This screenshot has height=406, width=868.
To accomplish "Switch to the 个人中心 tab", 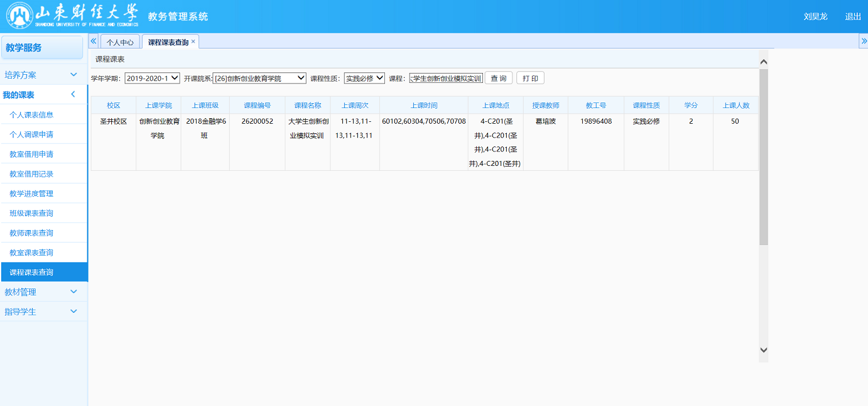I will click(120, 42).
